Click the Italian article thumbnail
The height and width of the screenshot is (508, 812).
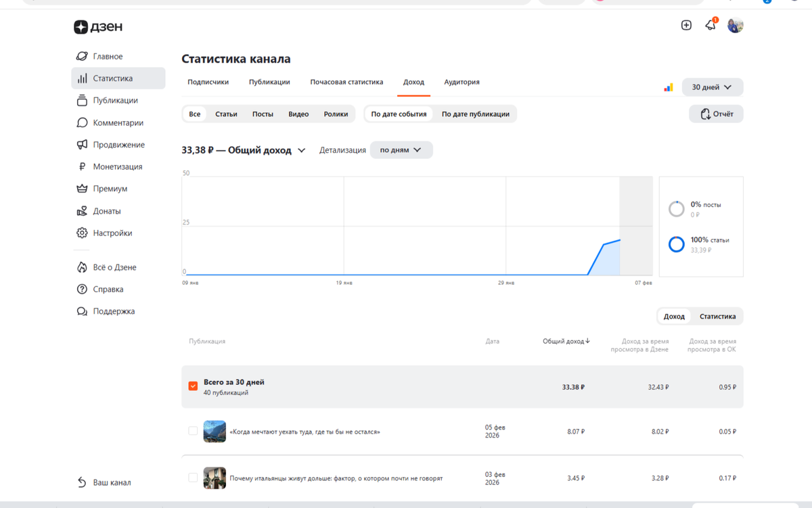tap(215, 478)
